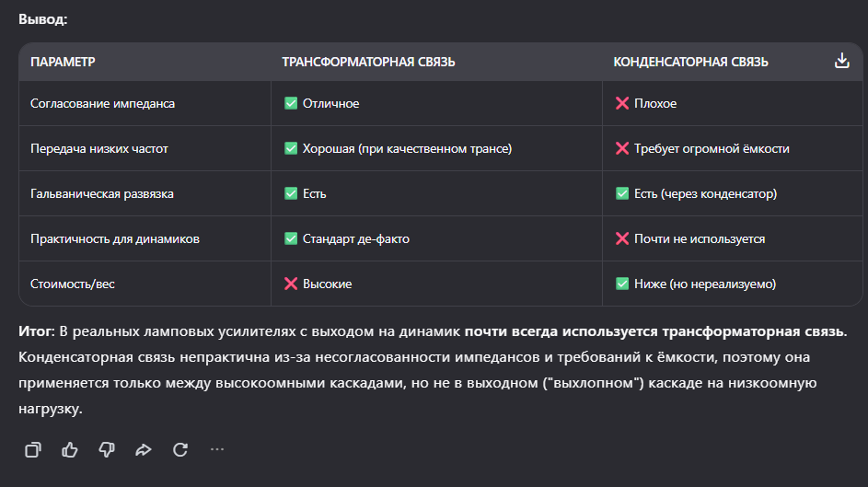This screenshot has width=868, height=487.
Task: Regenerate the response
Action: click(x=180, y=449)
